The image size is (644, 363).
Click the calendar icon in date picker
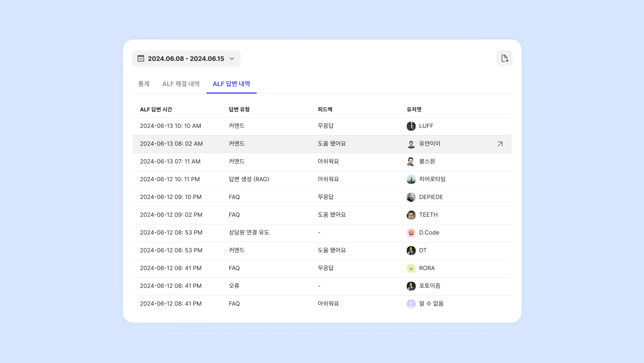[x=141, y=59]
